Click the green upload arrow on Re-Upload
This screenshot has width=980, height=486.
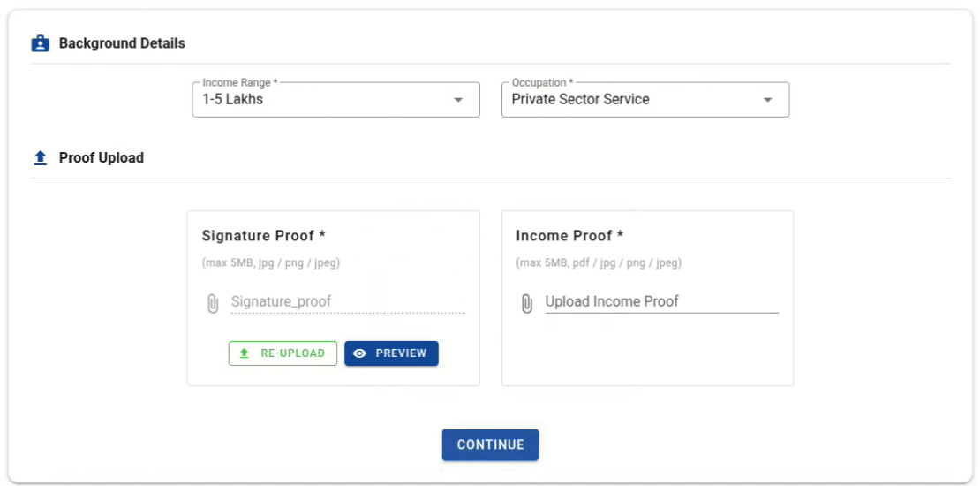pos(245,353)
